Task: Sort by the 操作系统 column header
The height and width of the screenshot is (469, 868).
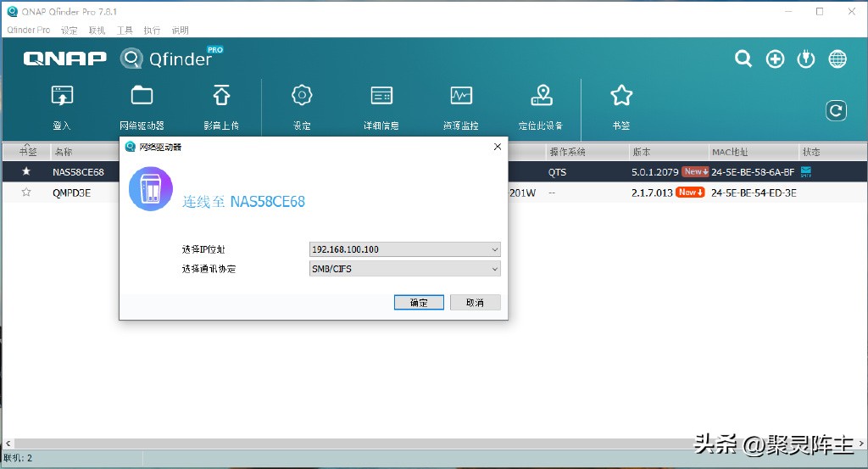Action: (567, 152)
